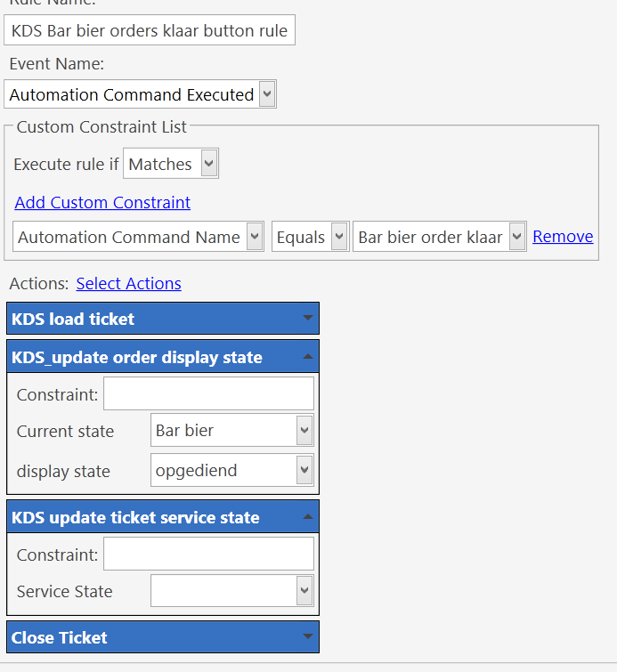Collapse the KDS_update order display state arrow
Viewport: 617px width, 672px height.
[307, 357]
